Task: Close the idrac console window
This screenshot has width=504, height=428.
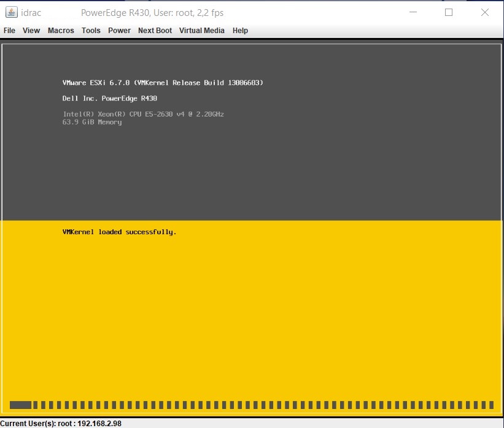Action: (485, 12)
